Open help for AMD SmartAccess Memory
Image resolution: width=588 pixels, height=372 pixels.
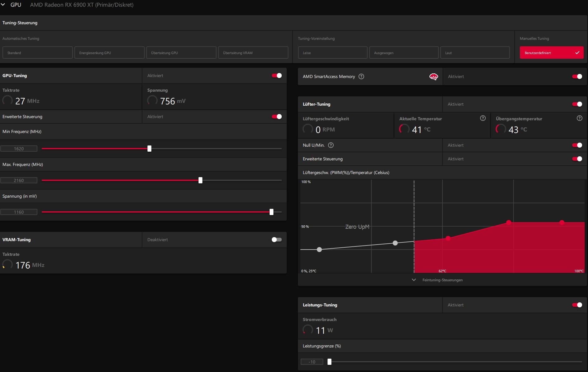[x=361, y=76]
